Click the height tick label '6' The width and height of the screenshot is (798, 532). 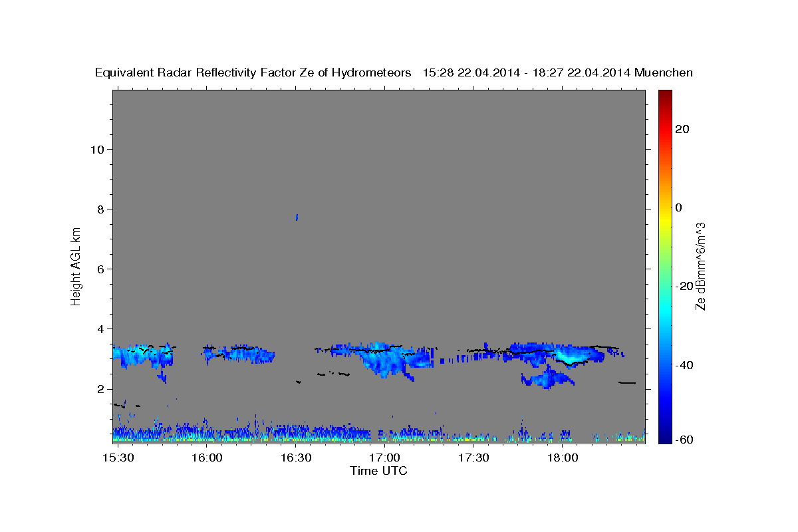pyautogui.click(x=99, y=269)
